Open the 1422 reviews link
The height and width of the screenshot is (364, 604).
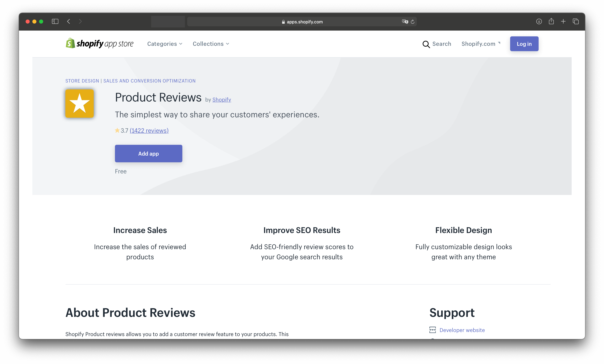coord(149,130)
